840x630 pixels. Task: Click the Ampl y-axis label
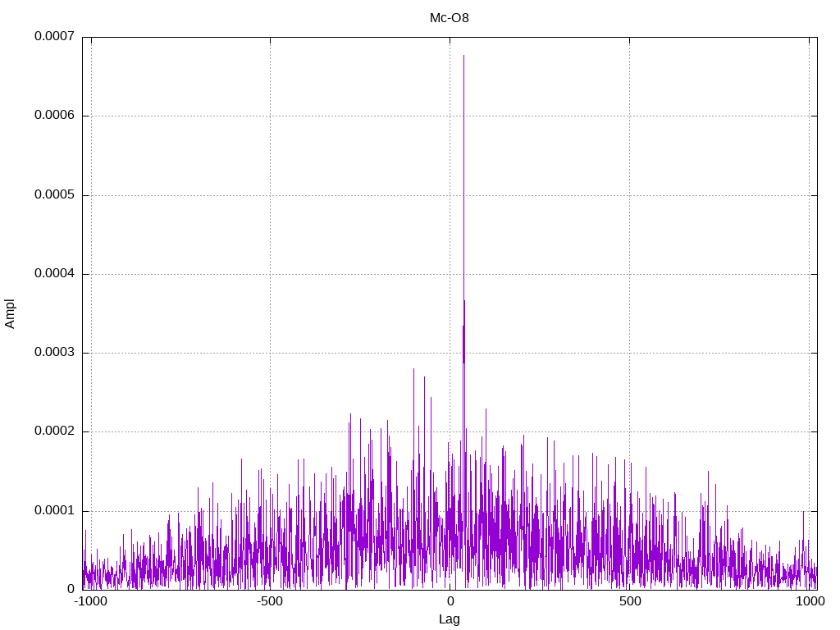point(10,314)
